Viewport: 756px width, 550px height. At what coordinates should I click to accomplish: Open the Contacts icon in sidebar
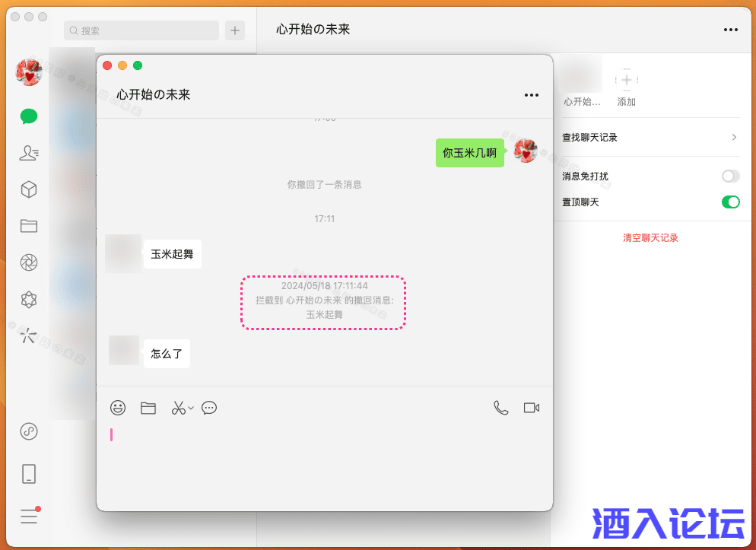click(29, 153)
